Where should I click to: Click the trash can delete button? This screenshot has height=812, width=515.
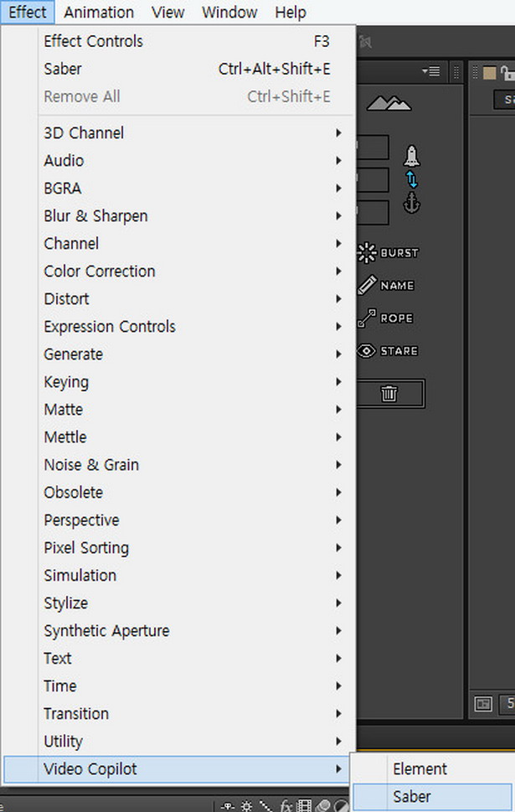(x=389, y=394)
